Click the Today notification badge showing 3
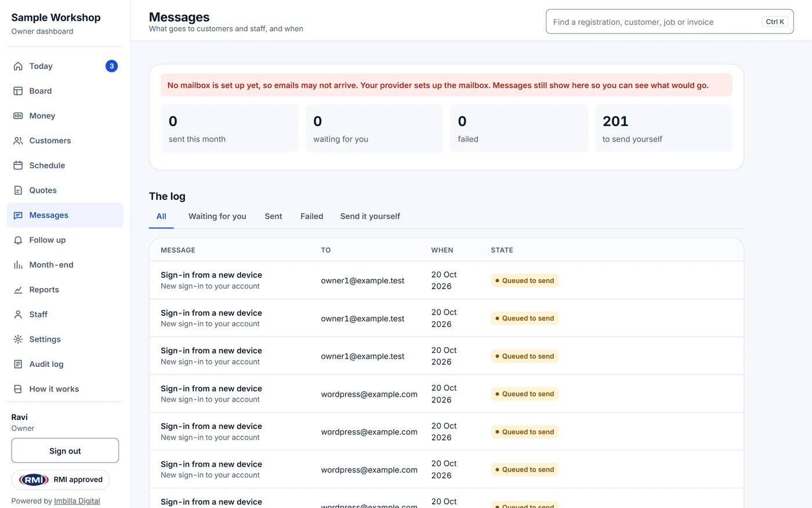 [x=111, y=66]
